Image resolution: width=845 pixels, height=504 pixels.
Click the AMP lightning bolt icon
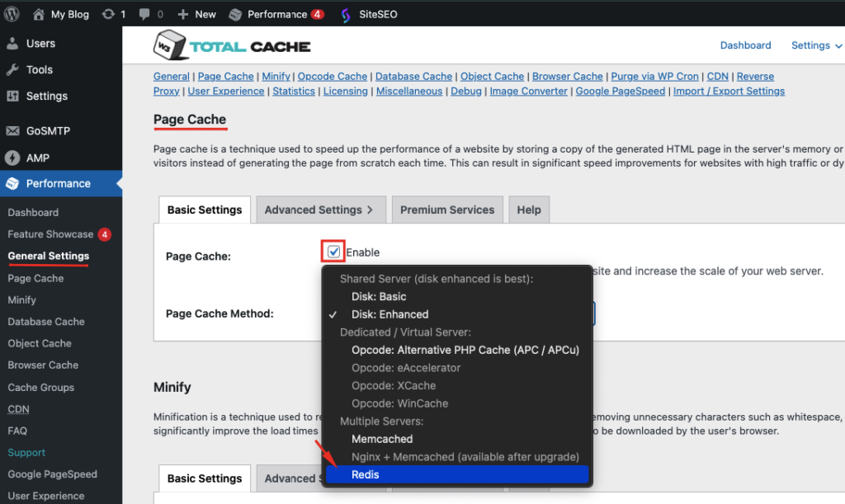[x=12, y=158]
